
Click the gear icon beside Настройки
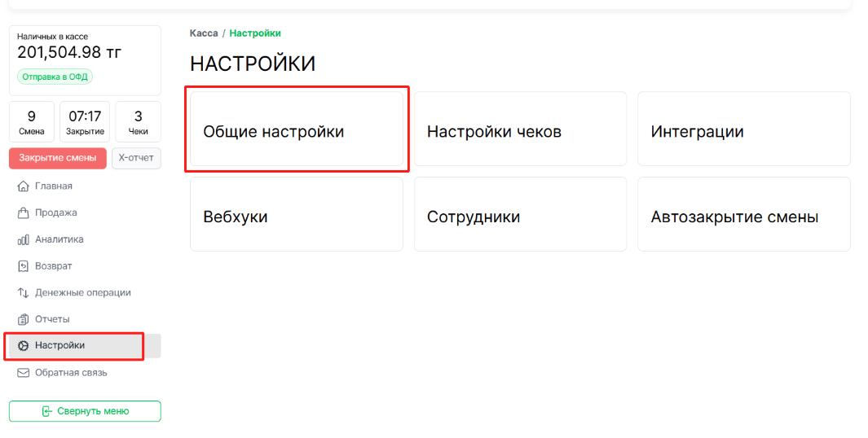click(24, 346)
